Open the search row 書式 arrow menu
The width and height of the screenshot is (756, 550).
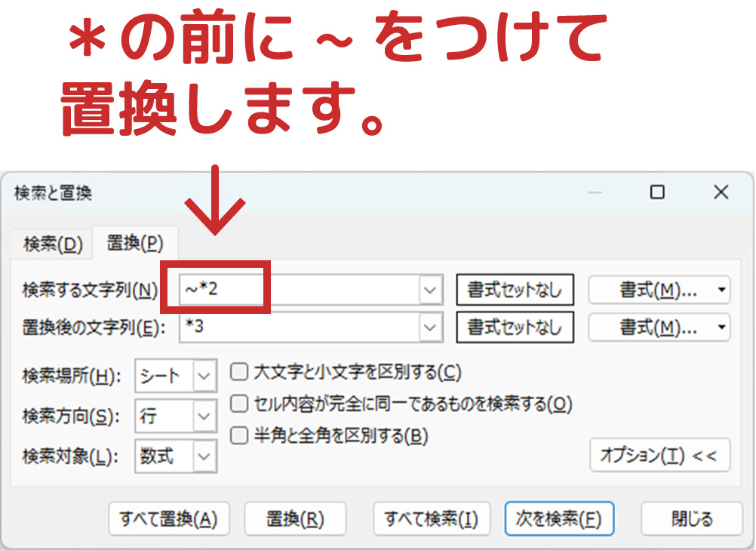point(722,290)
